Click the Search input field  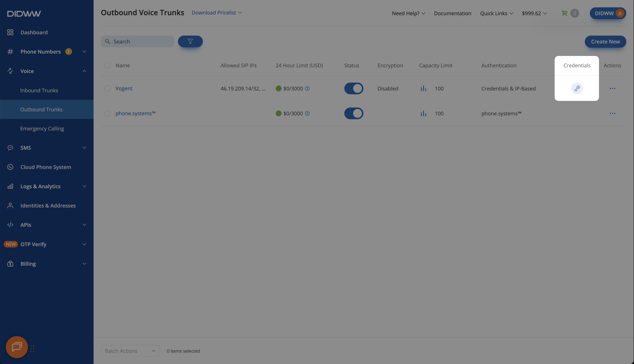coord(137,41)
